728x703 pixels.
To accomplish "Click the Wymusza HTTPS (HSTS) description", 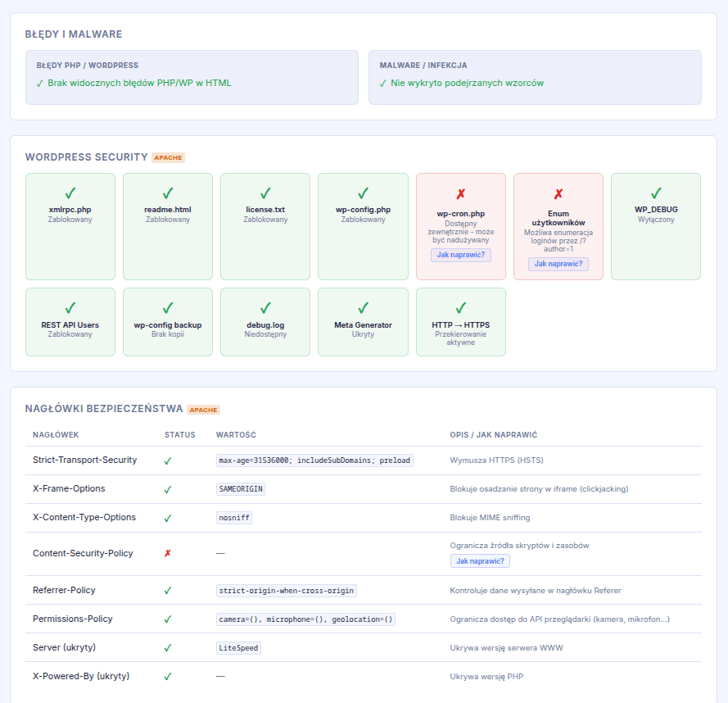I will [x=496, y=460].
